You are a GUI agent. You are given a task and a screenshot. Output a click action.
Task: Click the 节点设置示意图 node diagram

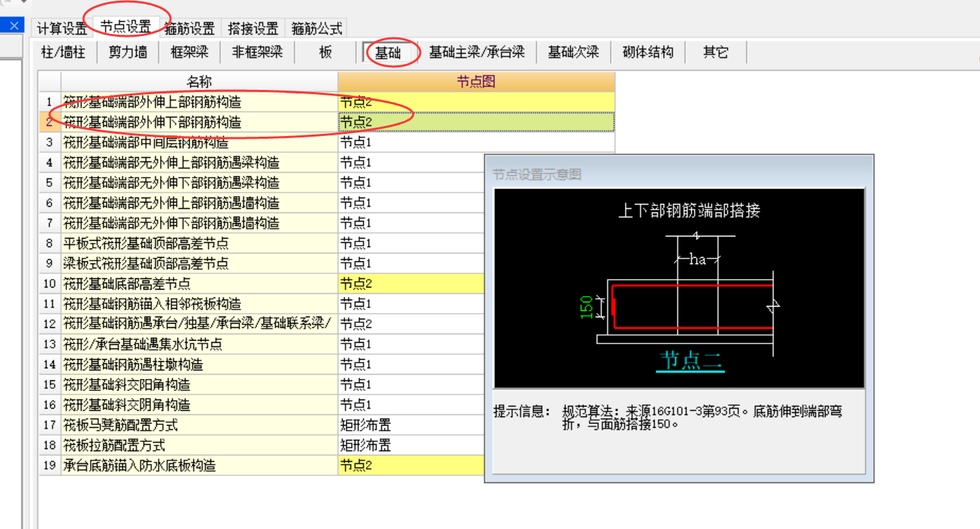(x=679, y=288)
